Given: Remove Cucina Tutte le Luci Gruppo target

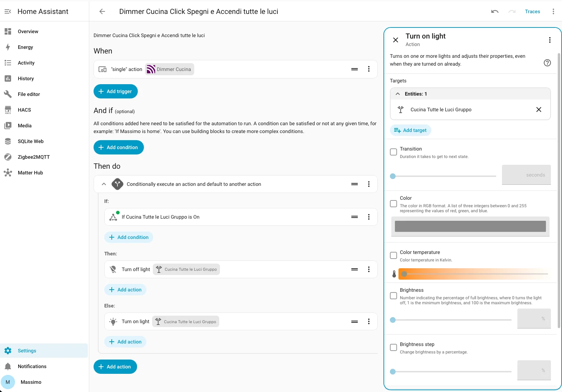Looking at the screenshot, I should [539, 110].
